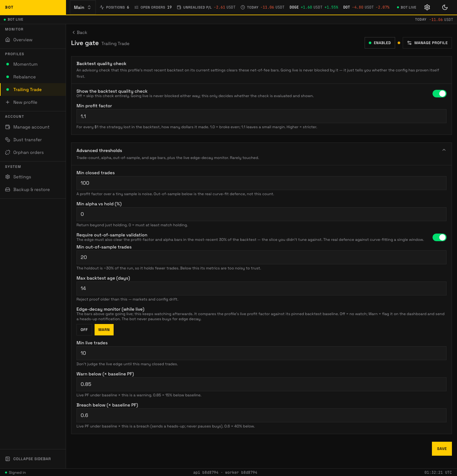Click the amber status dot beside Enabled
The image size is (457, 476).
click(399, 43)
